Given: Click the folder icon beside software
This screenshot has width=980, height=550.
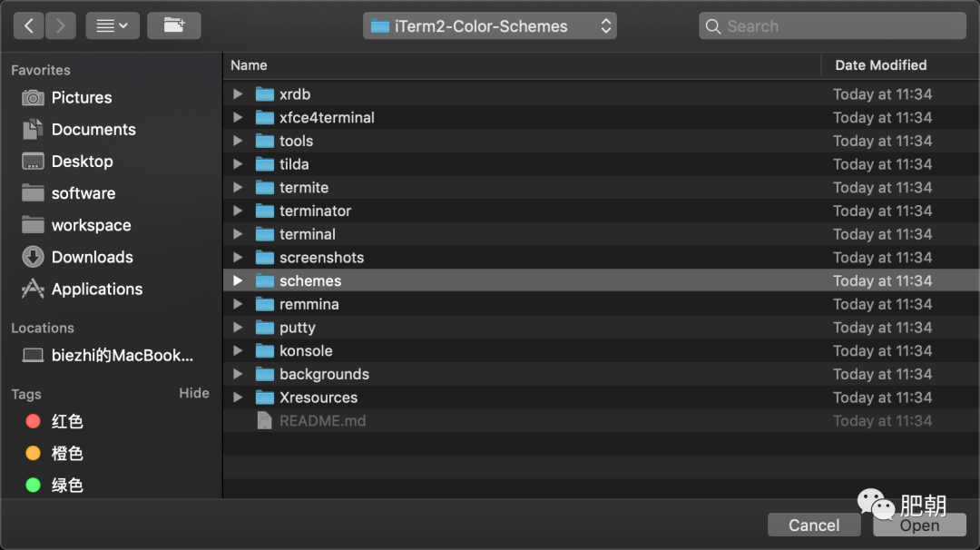Looking at the screenshot, I should click(x=33, y=193).
